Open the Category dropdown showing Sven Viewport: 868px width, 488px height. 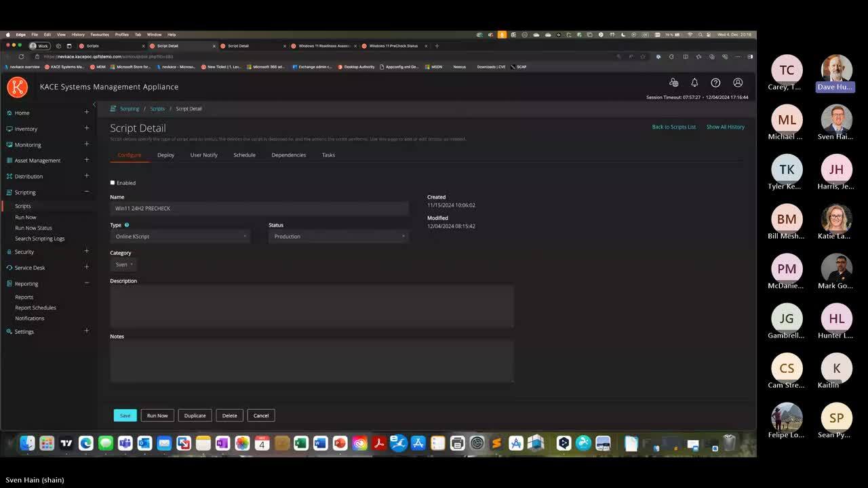point(123,264)
